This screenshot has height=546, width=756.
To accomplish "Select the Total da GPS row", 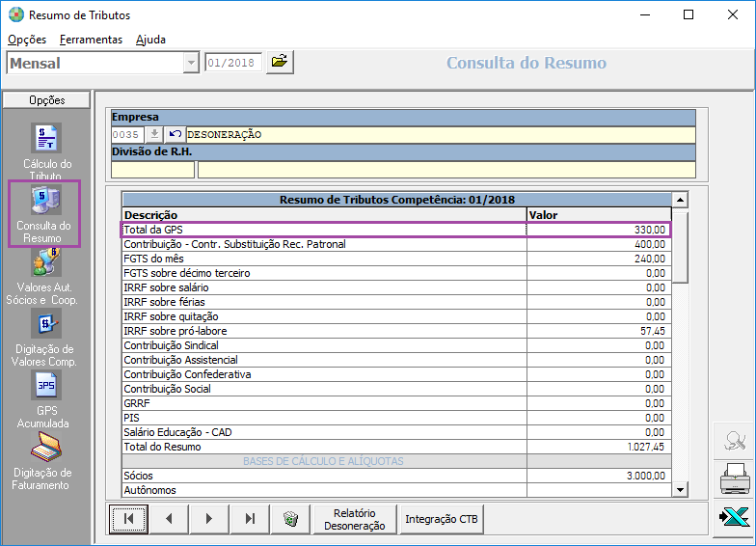I will pyautogui.click(x=396, y=230).
